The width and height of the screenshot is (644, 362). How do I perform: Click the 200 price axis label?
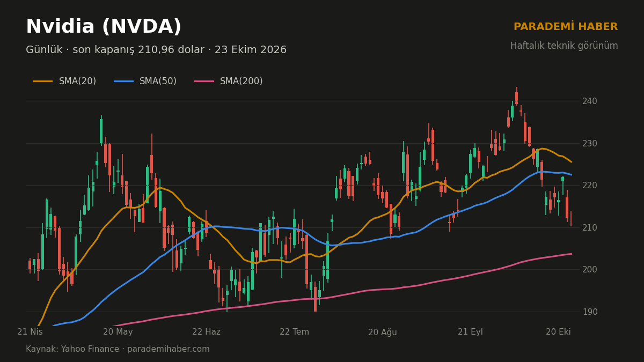click(589, 269)
